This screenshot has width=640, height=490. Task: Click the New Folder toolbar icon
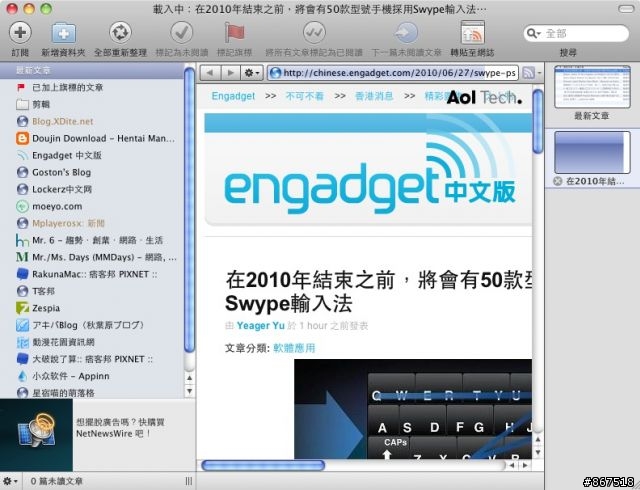click(63, 33)
